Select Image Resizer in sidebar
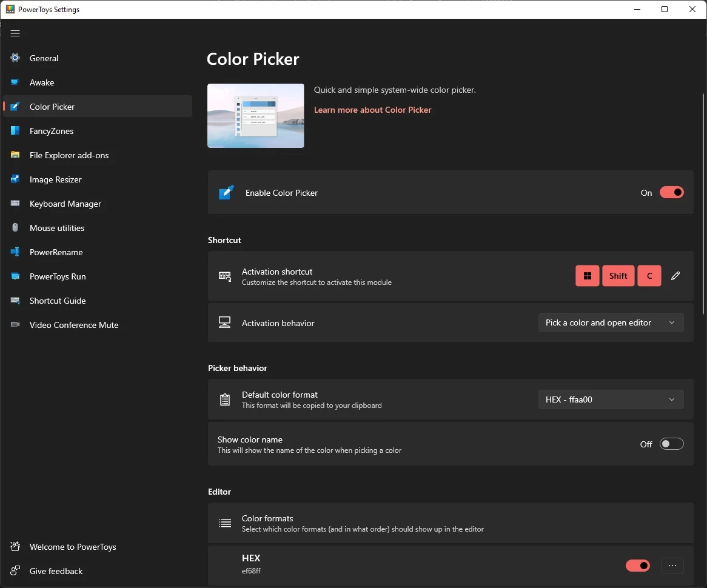 [x=98, y=179]
